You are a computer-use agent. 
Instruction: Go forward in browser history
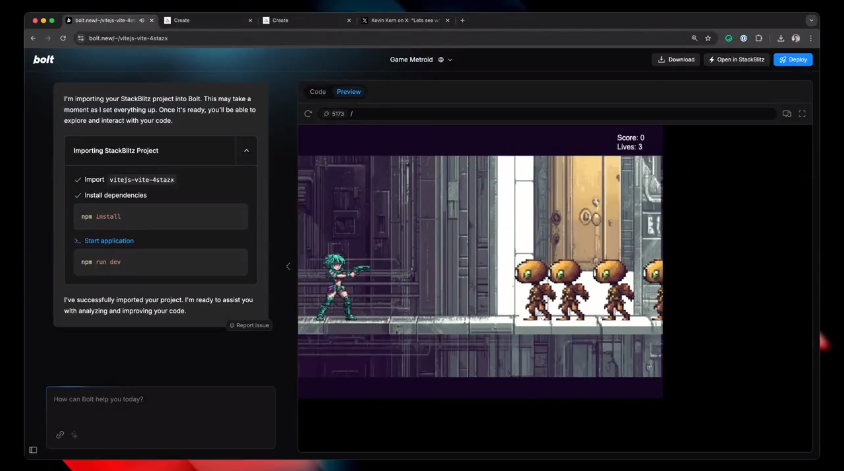48,38
